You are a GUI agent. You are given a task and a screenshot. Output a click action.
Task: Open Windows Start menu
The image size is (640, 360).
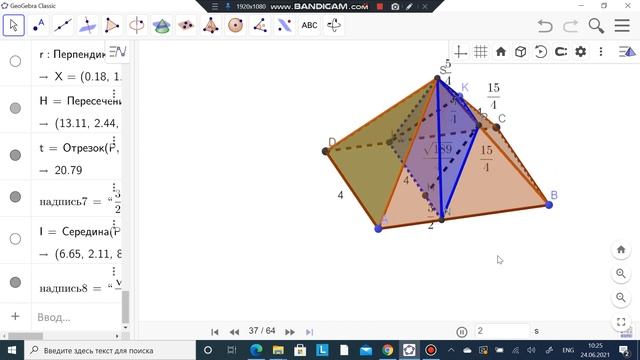click(11, 350)
